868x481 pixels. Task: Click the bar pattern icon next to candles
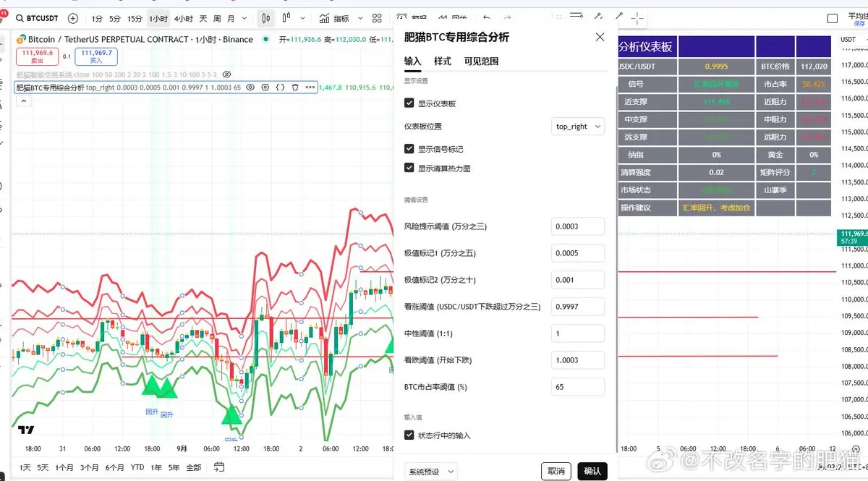(287, 18)
